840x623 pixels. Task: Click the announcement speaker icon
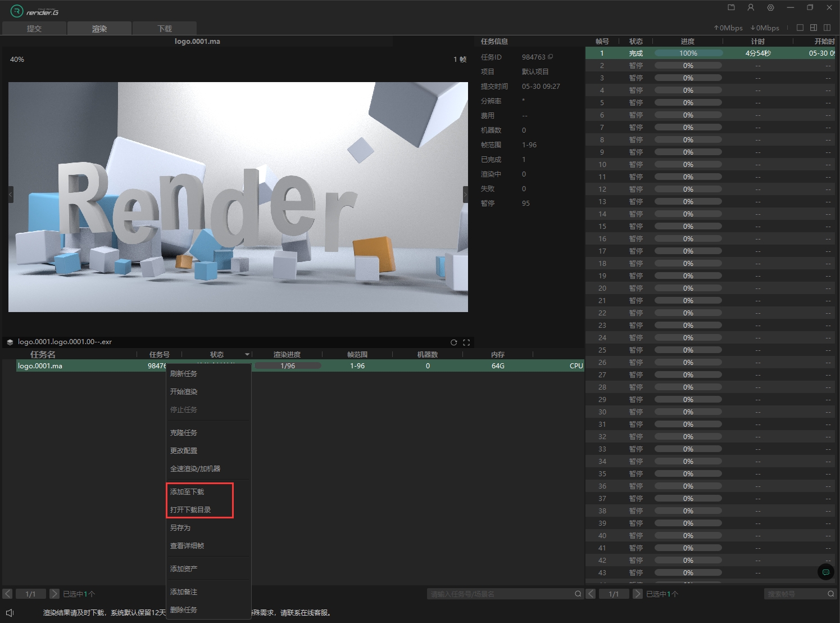pyautogui.click(x=10, y=612)
